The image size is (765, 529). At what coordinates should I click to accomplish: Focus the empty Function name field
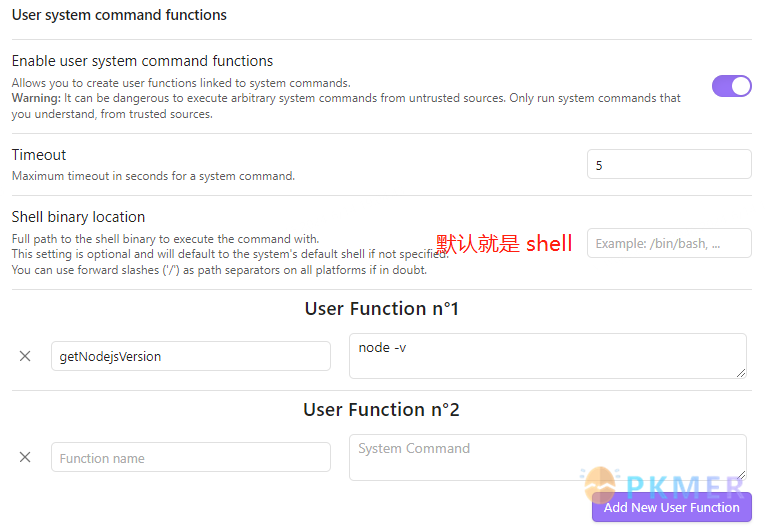pyautogui.click(x=190, y=457)
